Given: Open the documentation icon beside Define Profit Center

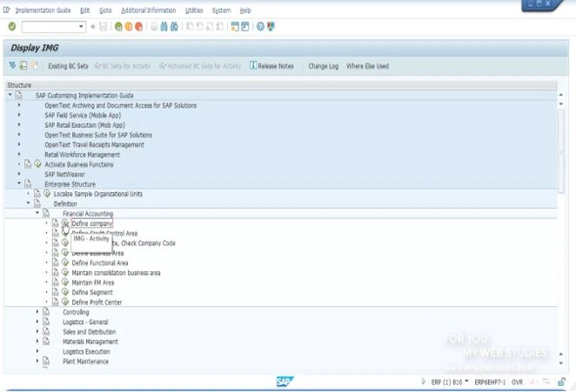Looking at the screenshot, I should point(55,302).
